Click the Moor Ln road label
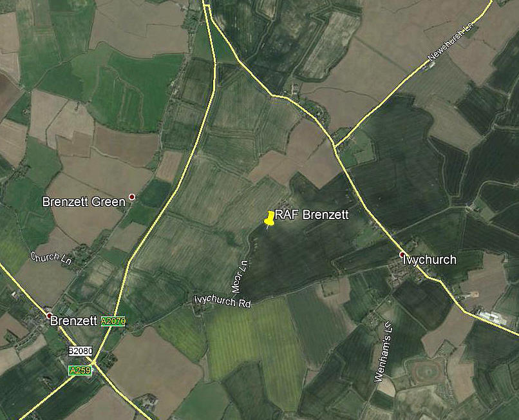The width and height of the screenshot is (519, 420). [240, 277]
